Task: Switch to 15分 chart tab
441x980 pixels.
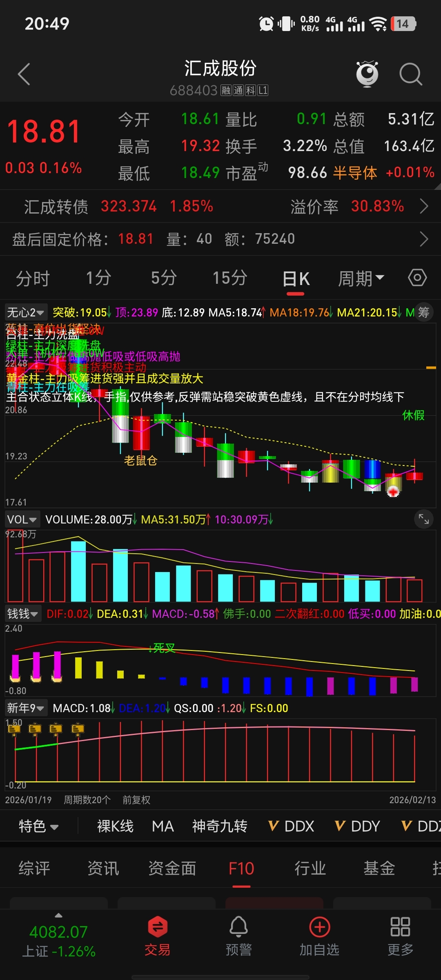Action: click(229, 278)
